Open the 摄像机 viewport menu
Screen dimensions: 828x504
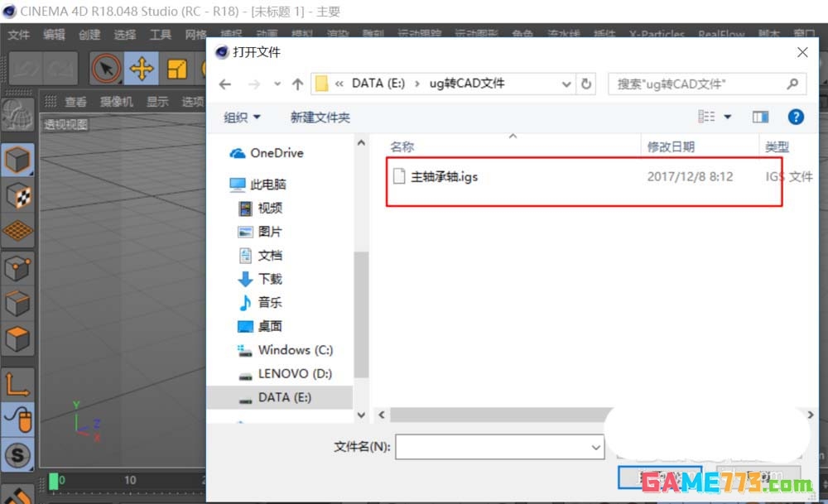(116, 102)
